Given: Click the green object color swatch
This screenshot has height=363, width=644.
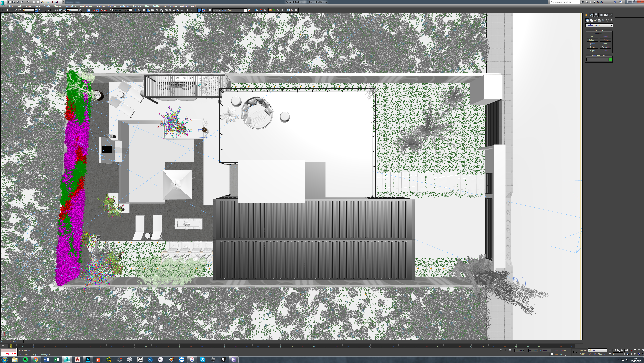Looking at the screenshot, I should point(610,59).
